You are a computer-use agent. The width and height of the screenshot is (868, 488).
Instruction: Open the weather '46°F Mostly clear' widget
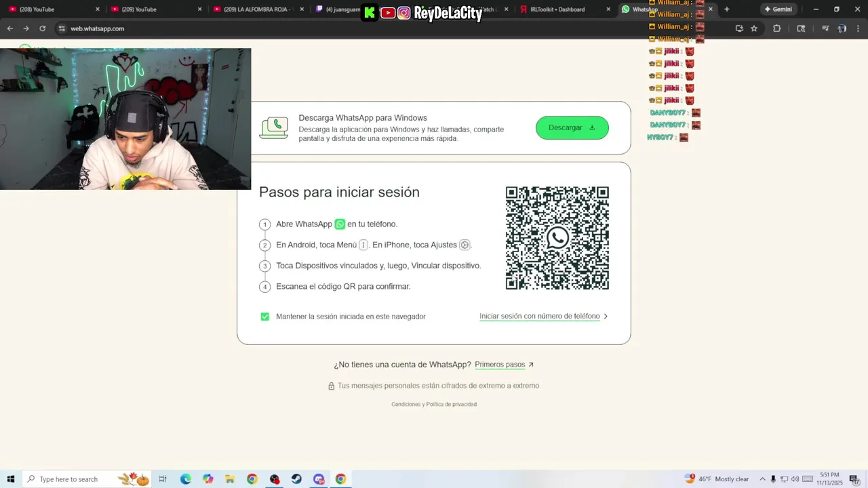[717, 479]
